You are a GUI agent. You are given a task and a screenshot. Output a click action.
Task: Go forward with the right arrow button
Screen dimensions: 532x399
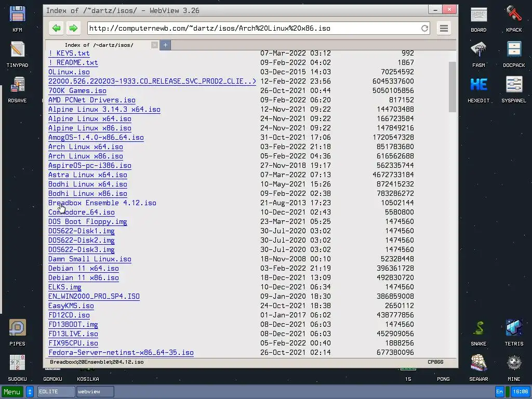click(73, 28)
